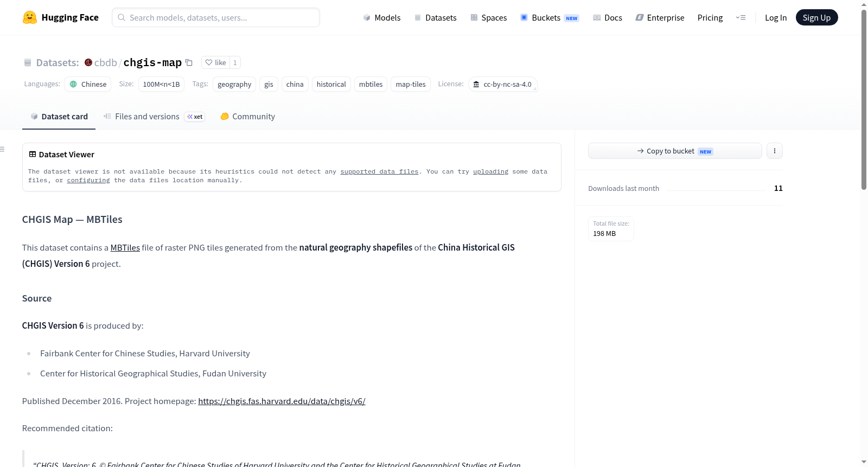Screen dimensions: 868x467
Task: Click the Source heading
Action: [37, 298]
